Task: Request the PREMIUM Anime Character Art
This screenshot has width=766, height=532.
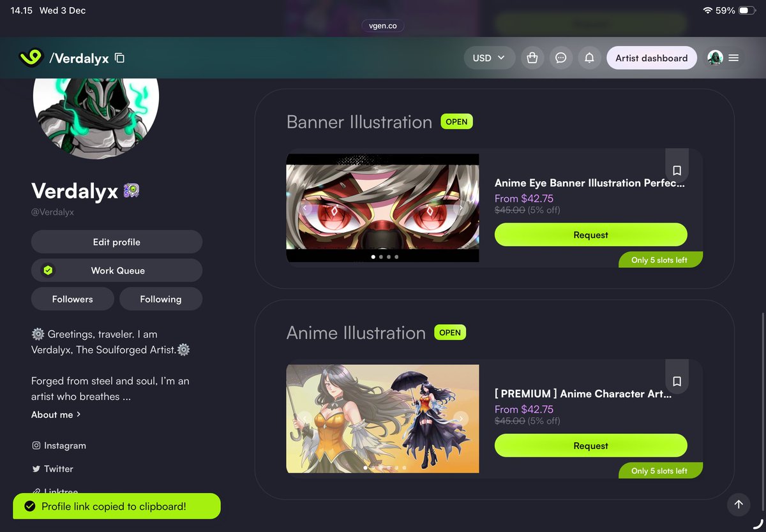Action: 591,446
